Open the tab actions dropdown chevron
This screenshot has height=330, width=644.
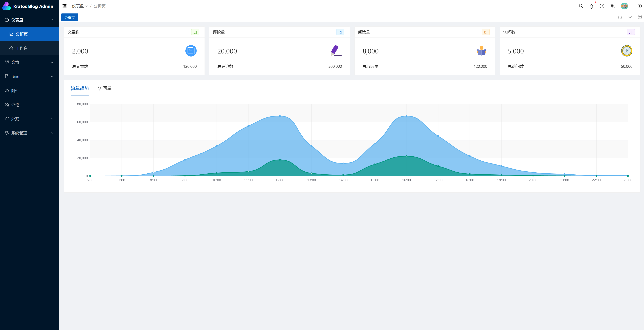[630, 17]
